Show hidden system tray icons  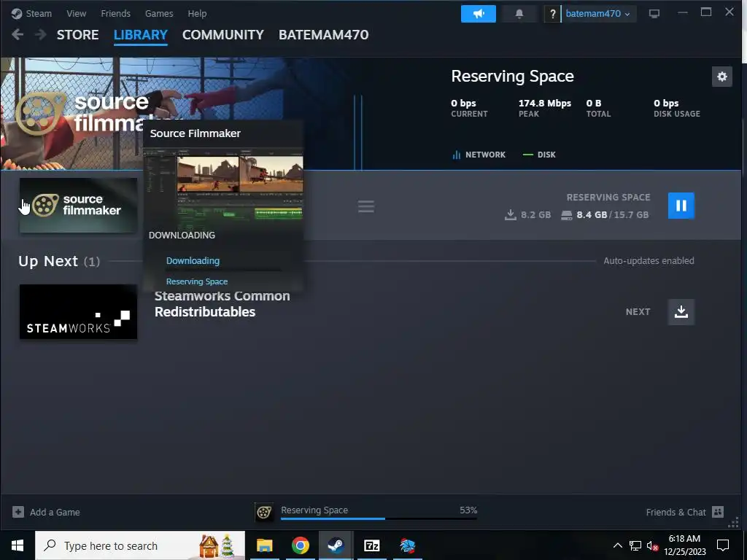[617, 545]
